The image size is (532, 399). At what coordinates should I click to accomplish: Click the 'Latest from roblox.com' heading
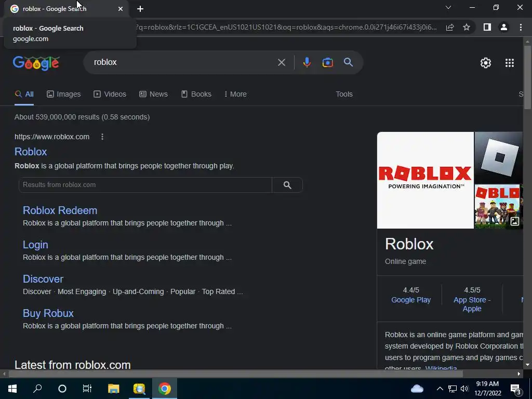tap(73, 365)
